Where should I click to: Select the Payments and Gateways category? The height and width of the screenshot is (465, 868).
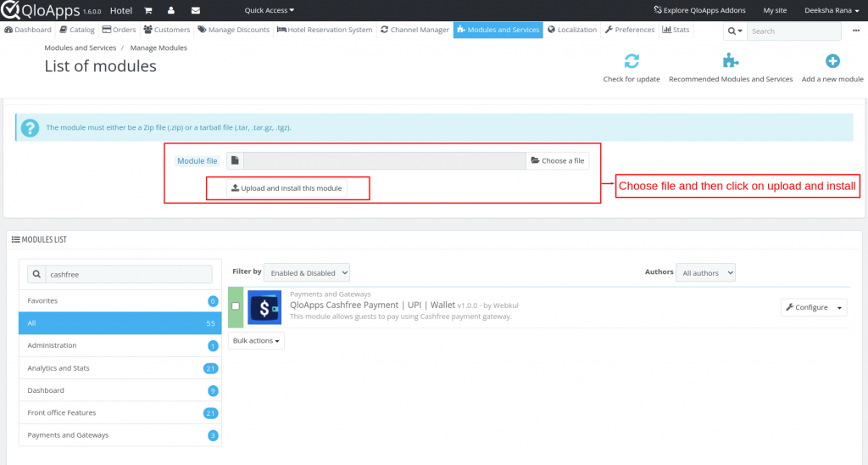tap(120, 435)
